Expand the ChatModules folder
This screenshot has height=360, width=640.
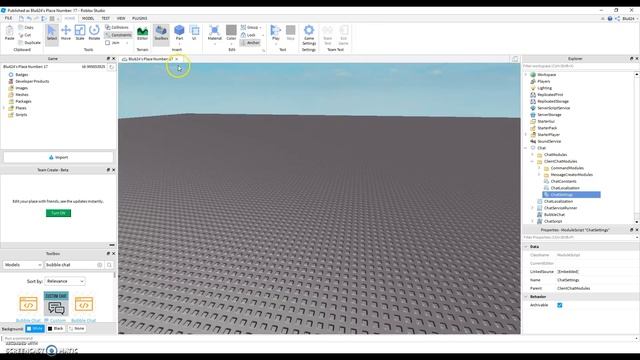point(532,155)
